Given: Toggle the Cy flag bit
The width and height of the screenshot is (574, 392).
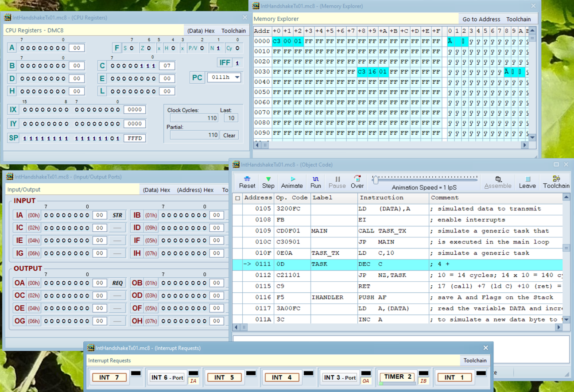Looking at the screenshot, I should (237, 48).
